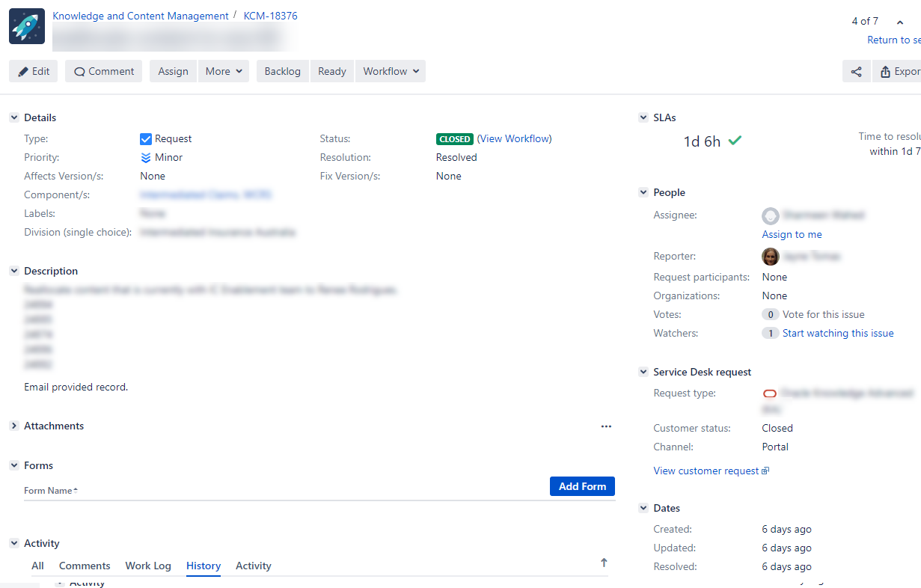Screen dimensions: 921x588
Task: Open the Attachments ellipsis options menu
Action: coord(606,426)
